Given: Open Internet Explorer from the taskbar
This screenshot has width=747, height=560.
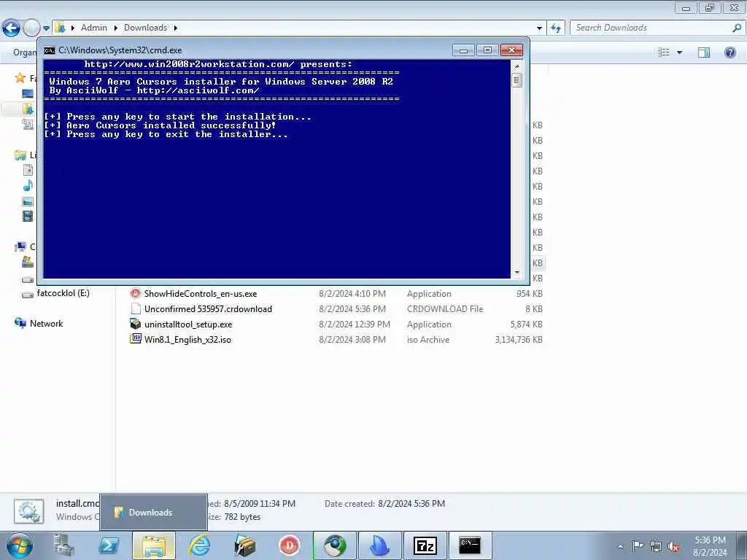Looking at the screenshot, I should click(199, 545).
